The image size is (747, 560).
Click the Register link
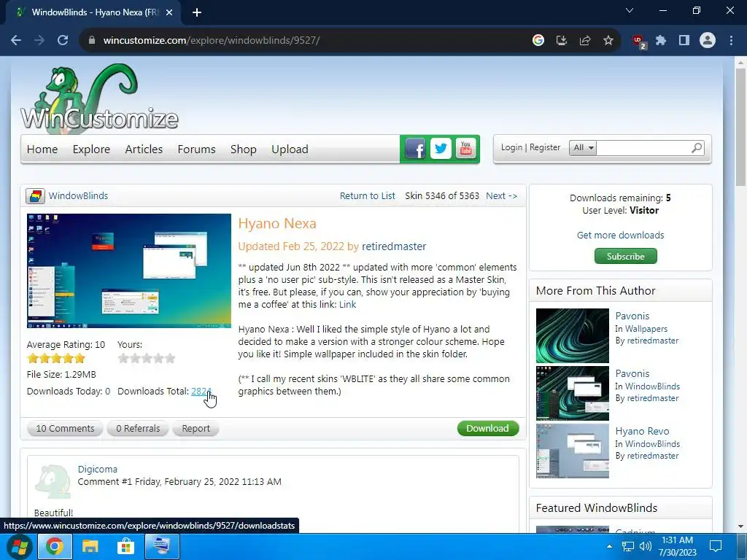coord(545,147)
